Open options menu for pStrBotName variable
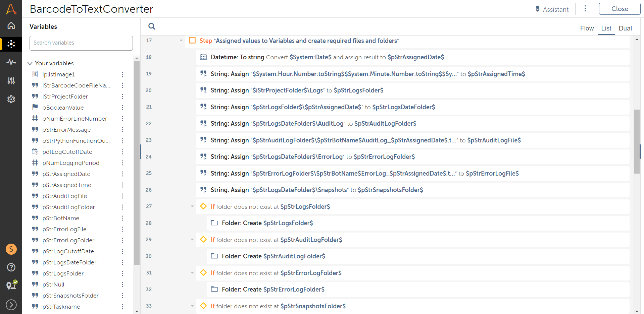Screen dimensions: 644x314 click(x=122, y=218)
